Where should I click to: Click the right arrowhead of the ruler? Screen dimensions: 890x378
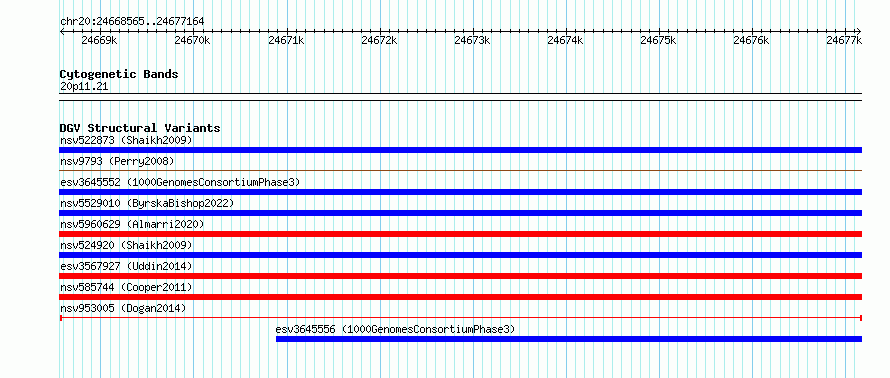859,31
